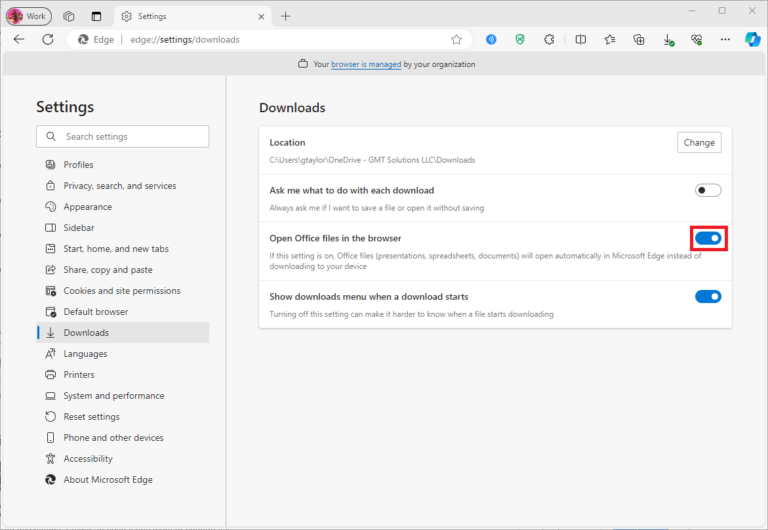Select Profiles in settings sidebar
Viewport: 768px width, 530px height.
point(122,165)
